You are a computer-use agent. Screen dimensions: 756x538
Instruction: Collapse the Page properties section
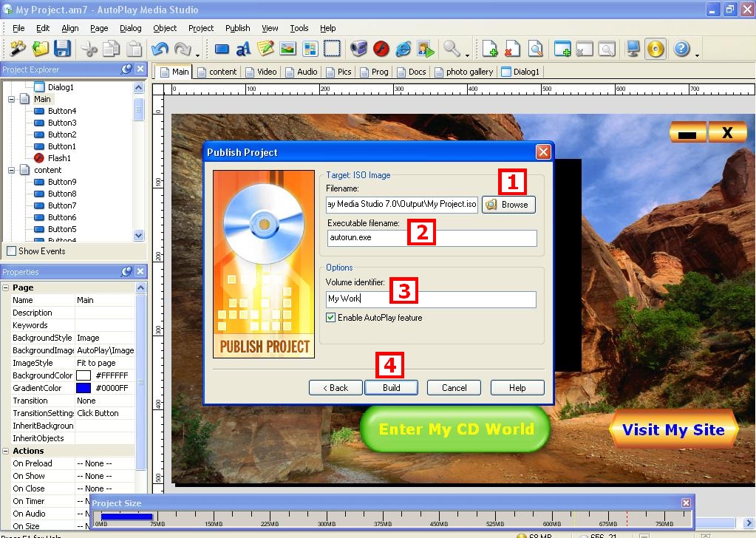tap(6, 287)
